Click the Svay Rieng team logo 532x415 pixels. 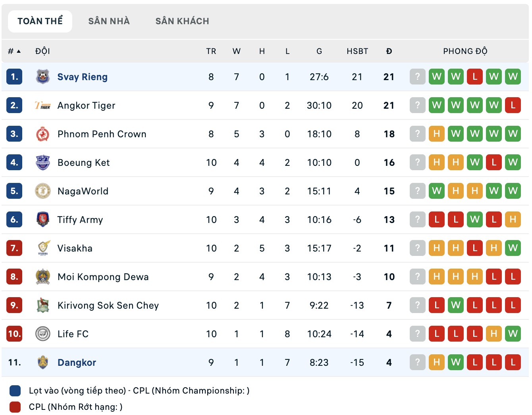tap(42, 77)
